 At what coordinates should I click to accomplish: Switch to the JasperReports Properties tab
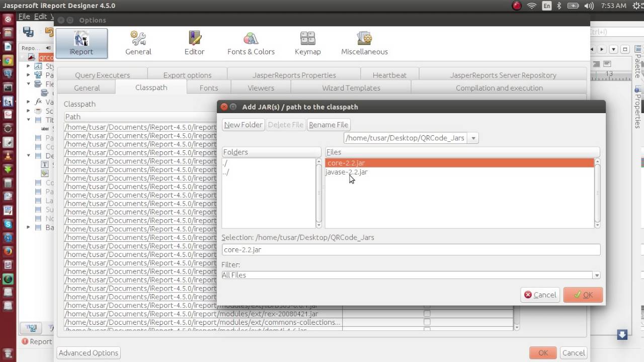(x=294, y=75)
